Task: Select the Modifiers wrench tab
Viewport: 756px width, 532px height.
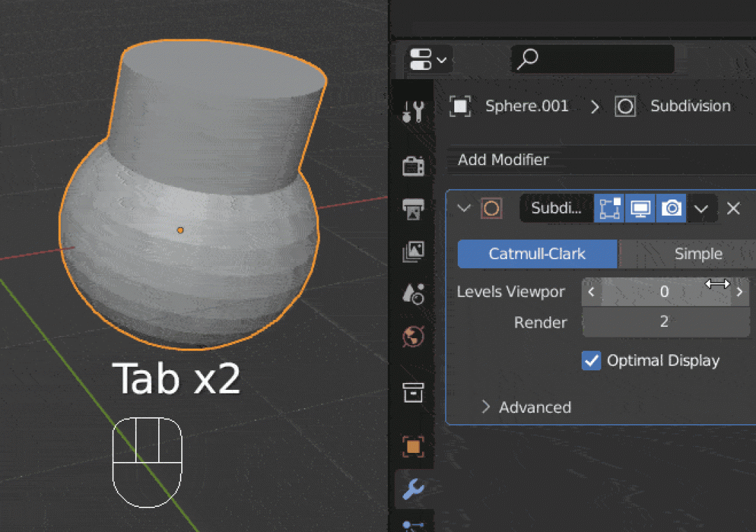Action: [x=413, y=490]
